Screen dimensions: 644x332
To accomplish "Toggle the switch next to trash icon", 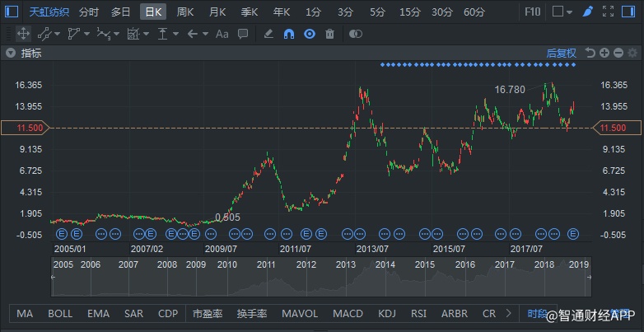I will click(x=356, y=34).
